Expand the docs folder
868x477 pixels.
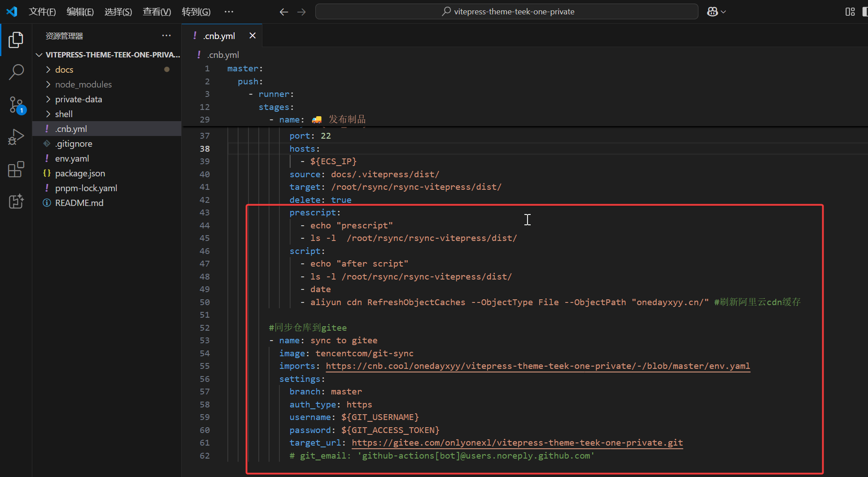point(107,70)
